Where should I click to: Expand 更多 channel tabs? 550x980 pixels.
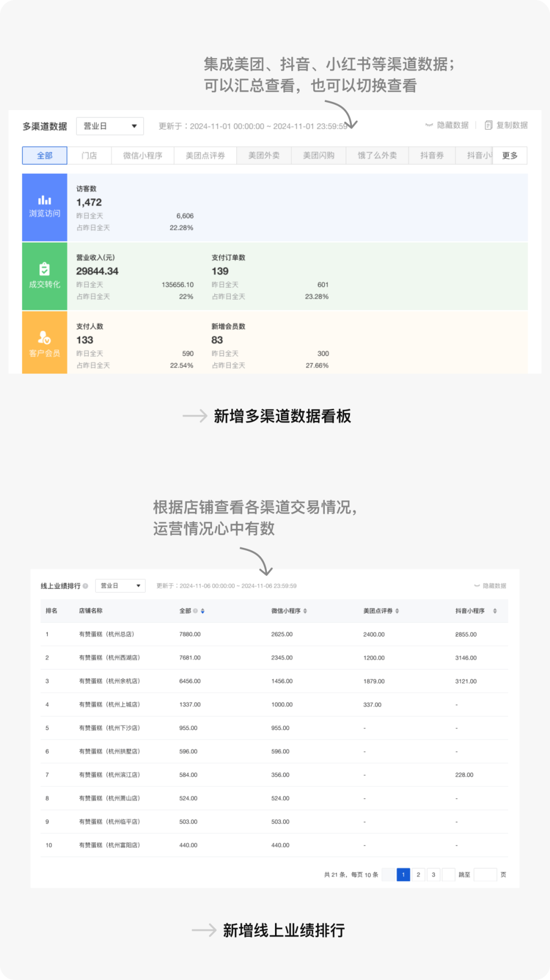(510, 155)
